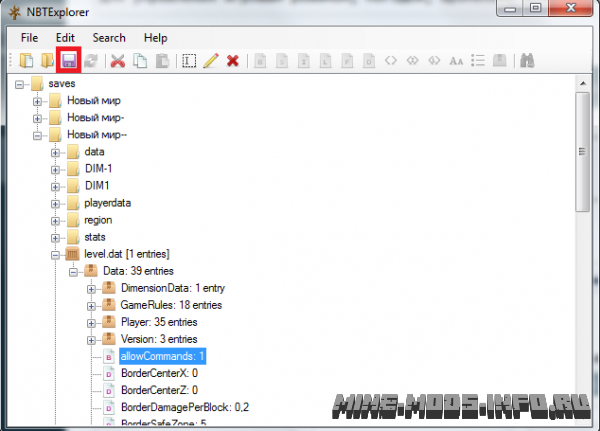Viewport: 600px width, 431px height.
Task: Expand the playerdata folder node
Action: coord(55,204)
